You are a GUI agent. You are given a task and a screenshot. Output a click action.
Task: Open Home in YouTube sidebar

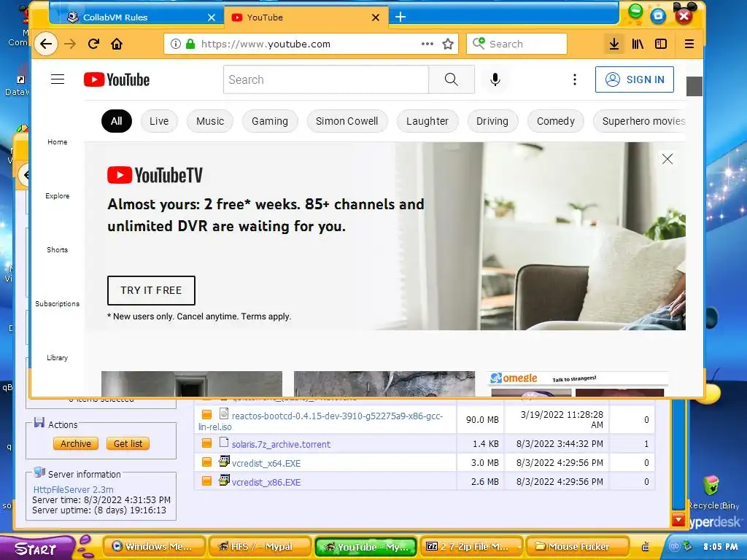pyautogui.click(x=57, y=142)
